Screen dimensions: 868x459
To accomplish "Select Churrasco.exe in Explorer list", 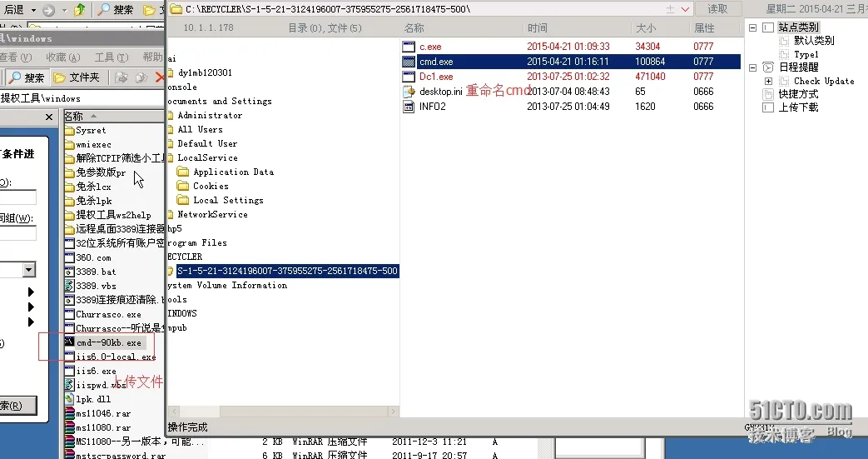I will pyautogui.click(x=108, y=314).
